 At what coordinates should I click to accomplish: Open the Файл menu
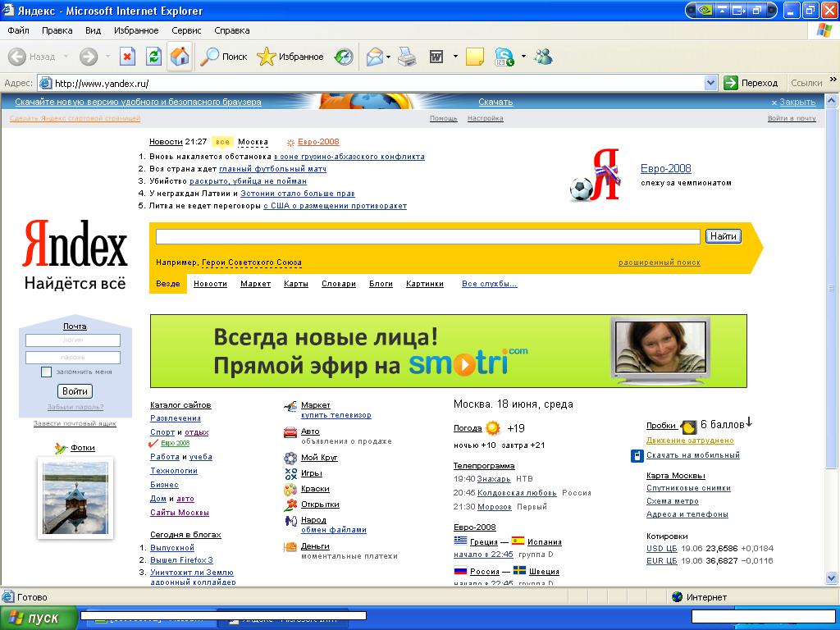(x=18, y=30)
